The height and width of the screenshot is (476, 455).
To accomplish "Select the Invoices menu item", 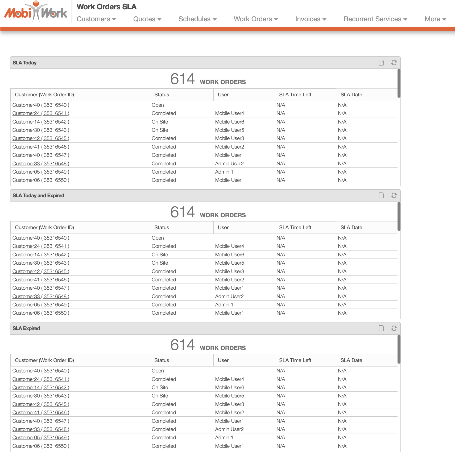I will point(311,19).
